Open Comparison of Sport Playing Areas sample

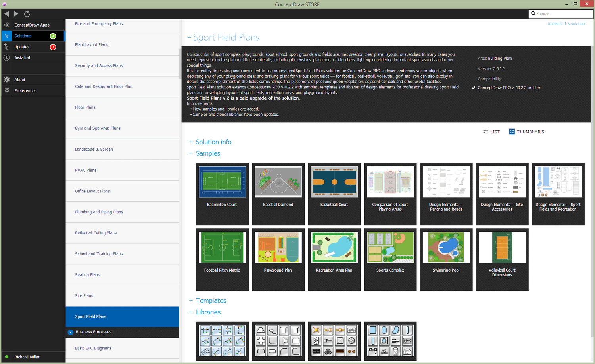390,194
